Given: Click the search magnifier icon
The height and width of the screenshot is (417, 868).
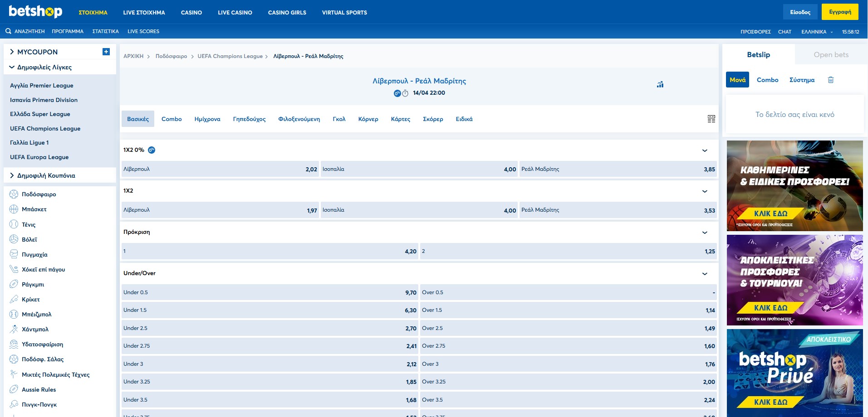Looking at the screenshot, I should (8, 31).
